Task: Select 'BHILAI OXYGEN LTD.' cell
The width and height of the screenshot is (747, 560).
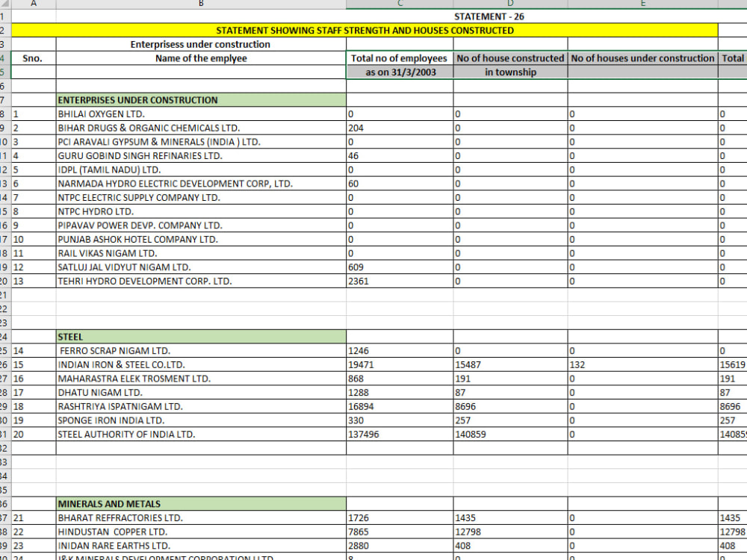Action: pyautogui.click(x=201, y=113)
